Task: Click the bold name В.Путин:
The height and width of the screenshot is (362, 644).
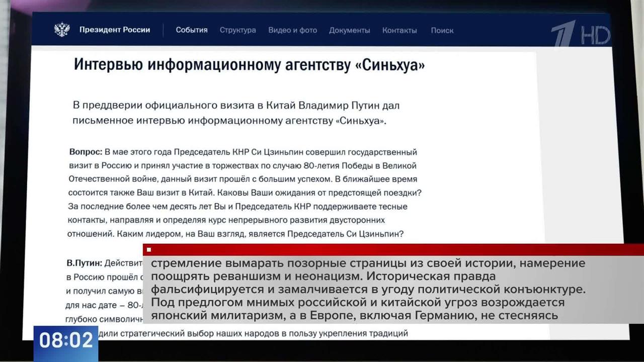Action: click(x=84, y=263)
